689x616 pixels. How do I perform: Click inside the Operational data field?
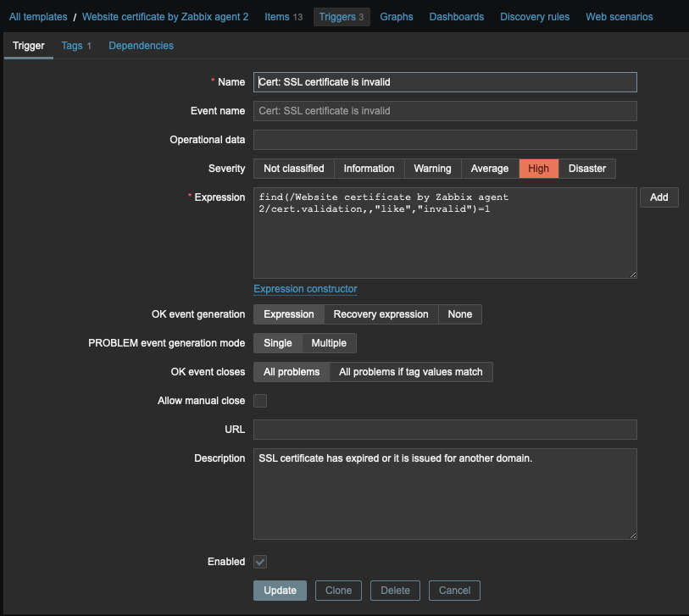coord(445,140)
